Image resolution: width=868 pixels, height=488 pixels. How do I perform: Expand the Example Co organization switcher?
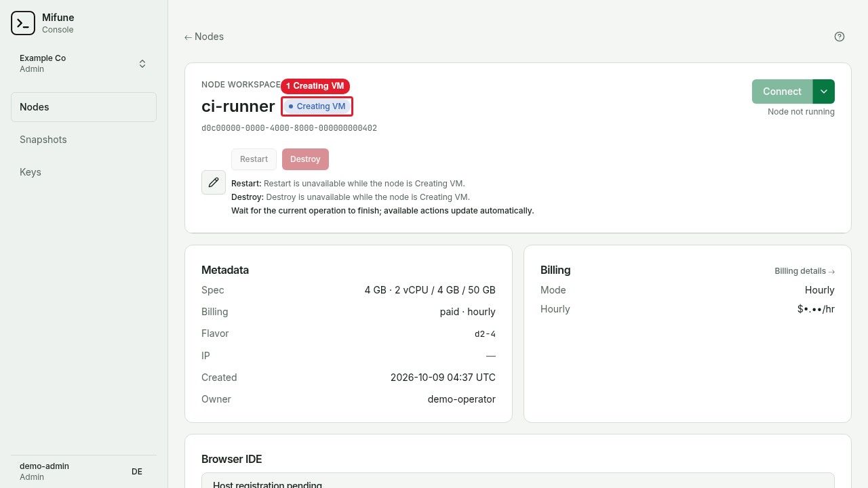(83, 64)
